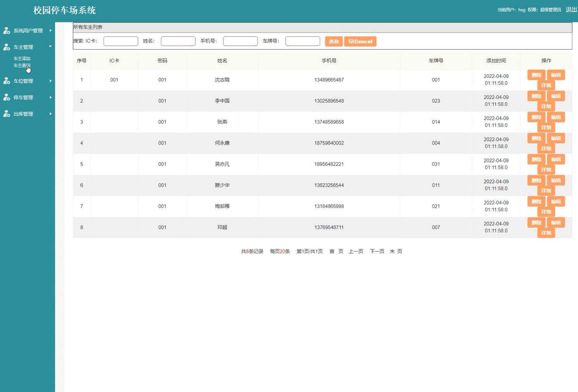Open the 车主查询 submenu item
578x392 pixels.
point(22,65)
